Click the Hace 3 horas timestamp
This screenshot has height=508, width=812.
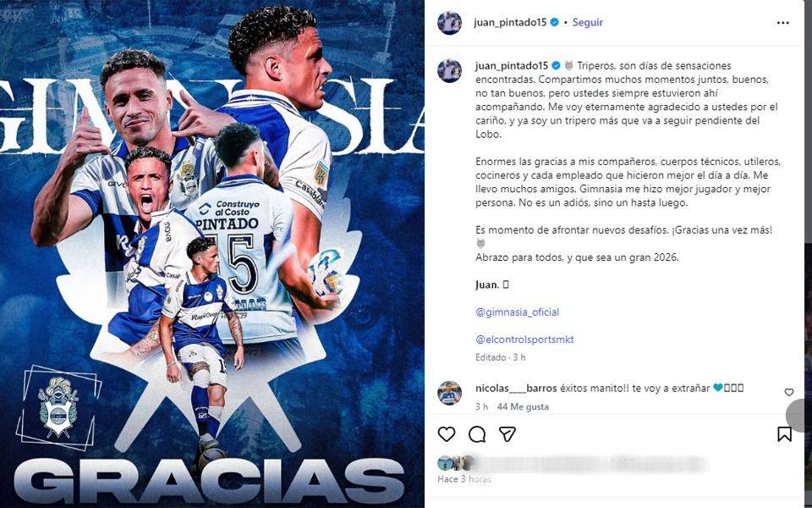(464, 479)
